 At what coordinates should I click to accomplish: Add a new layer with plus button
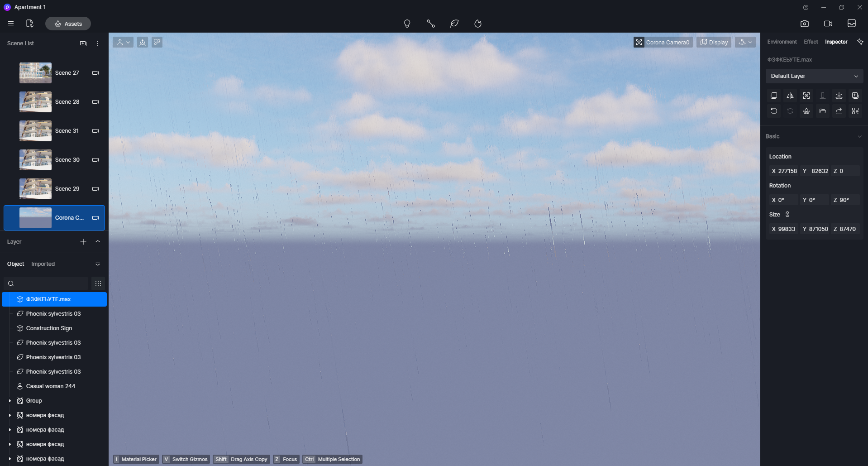[x=83, y=242]
